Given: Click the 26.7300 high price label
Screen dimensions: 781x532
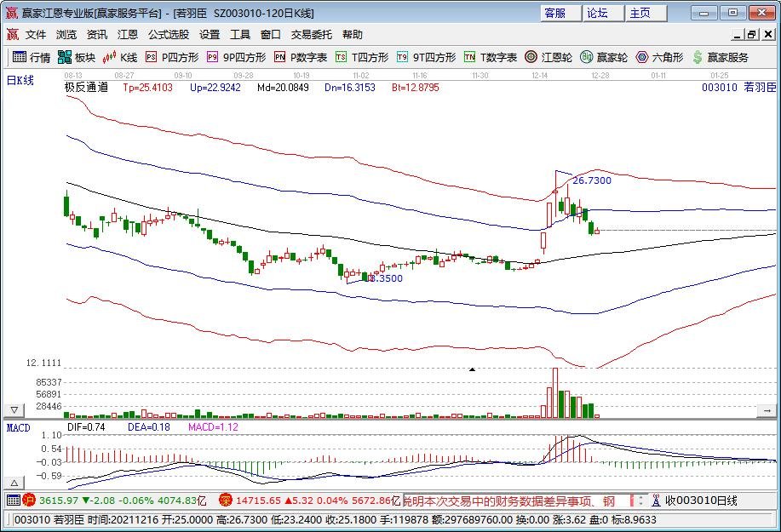Looking at the screenshot, I should pyautogui.click(x=592, y=180).
